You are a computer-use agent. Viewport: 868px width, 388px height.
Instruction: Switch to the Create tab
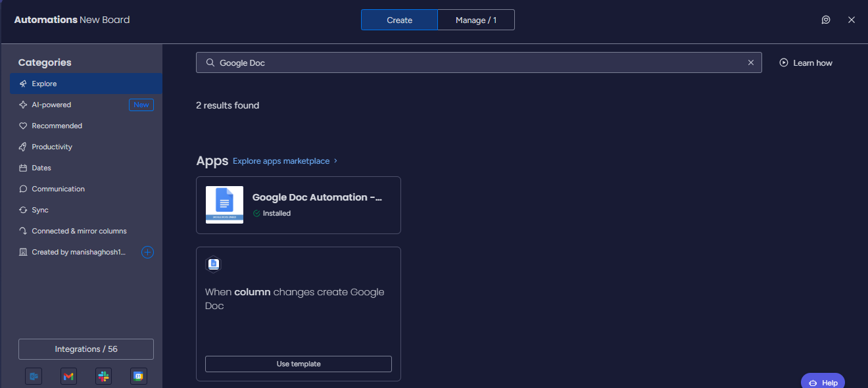click(399, 20)
